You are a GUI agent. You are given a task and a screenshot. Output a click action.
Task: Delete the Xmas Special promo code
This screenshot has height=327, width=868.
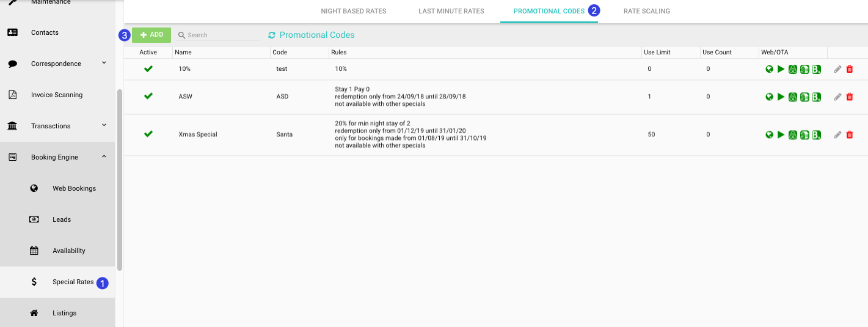click(849, 134)
